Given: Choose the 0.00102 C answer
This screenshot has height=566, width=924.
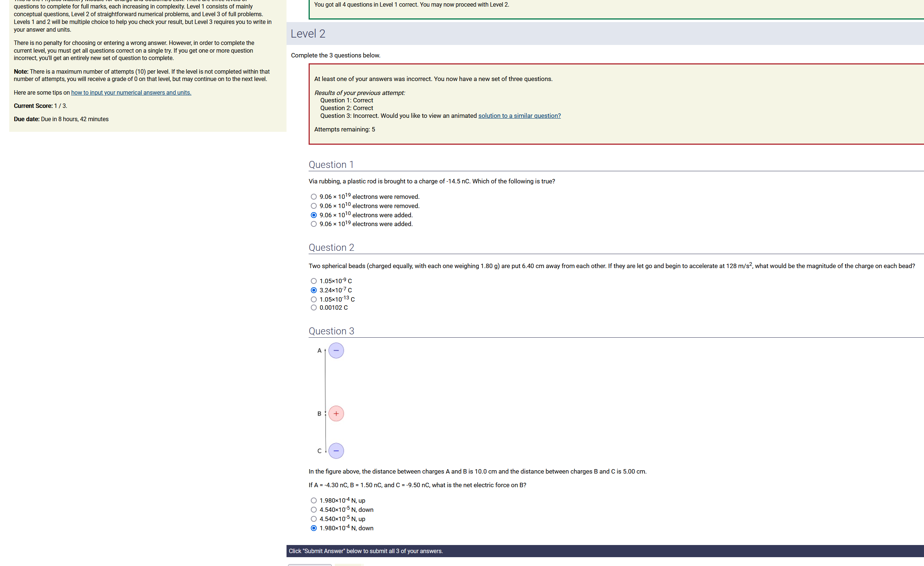Looking at the screenshot, I should pos(313,307).
